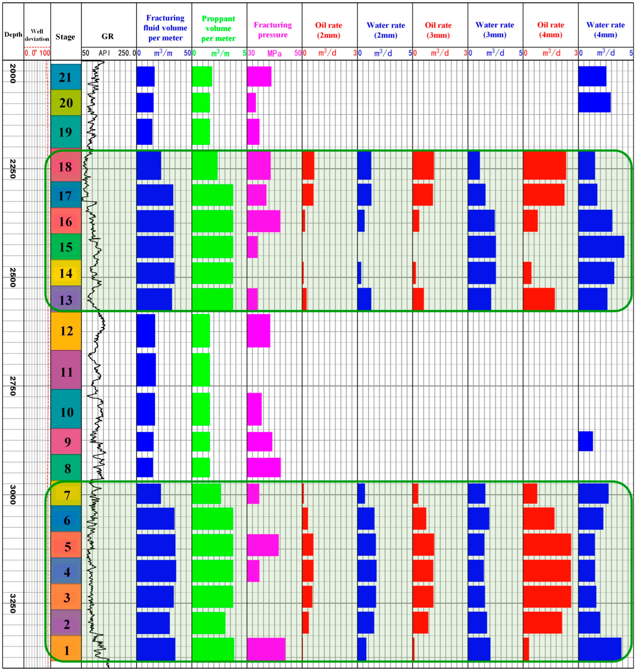Viewport: 636px width, 672px height.
Task: Select the Stage 21 label
Action: coord(65,77)
